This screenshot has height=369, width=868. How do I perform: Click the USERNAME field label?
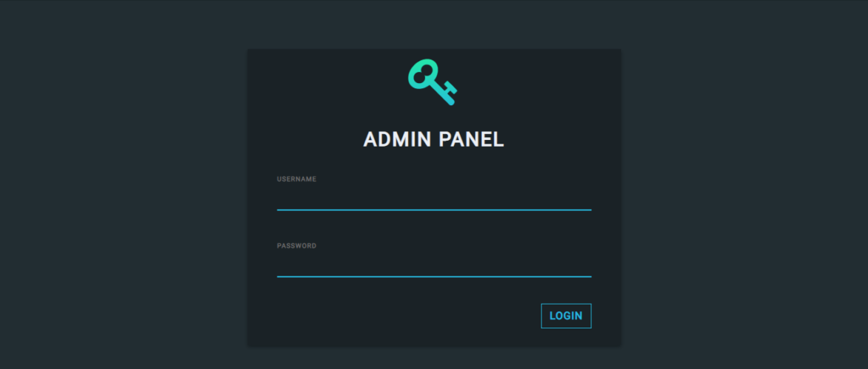pos(297,179)
